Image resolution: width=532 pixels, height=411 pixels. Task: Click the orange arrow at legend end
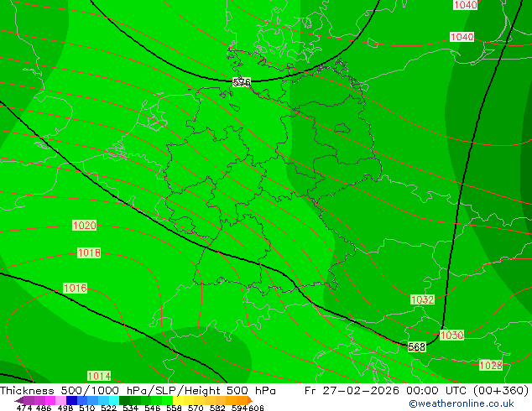(250, 400)
